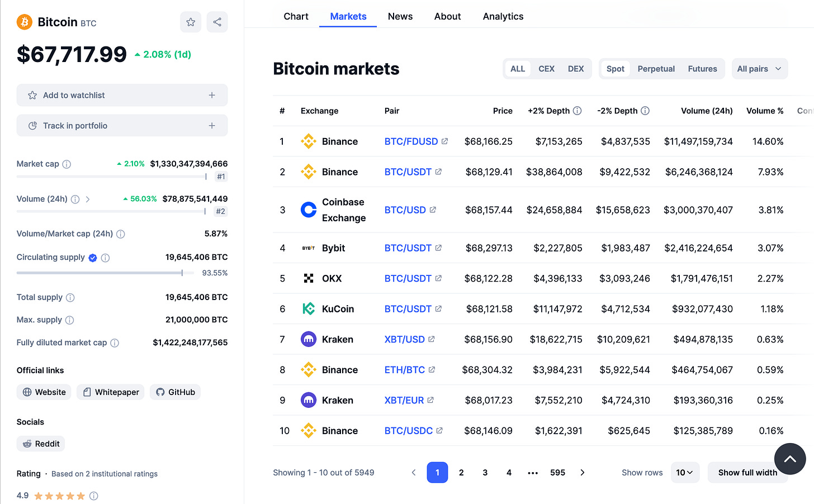Viewport: 814px width, 504px height.
Task: Click the Circulating supply info icon
Action: (105, 258)
